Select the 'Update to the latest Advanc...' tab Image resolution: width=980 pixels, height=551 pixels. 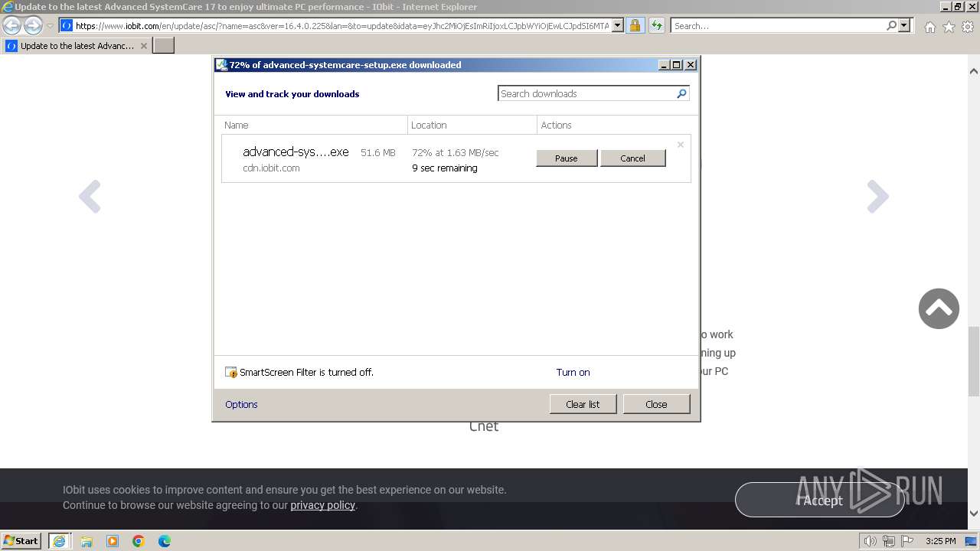[77, 46]
